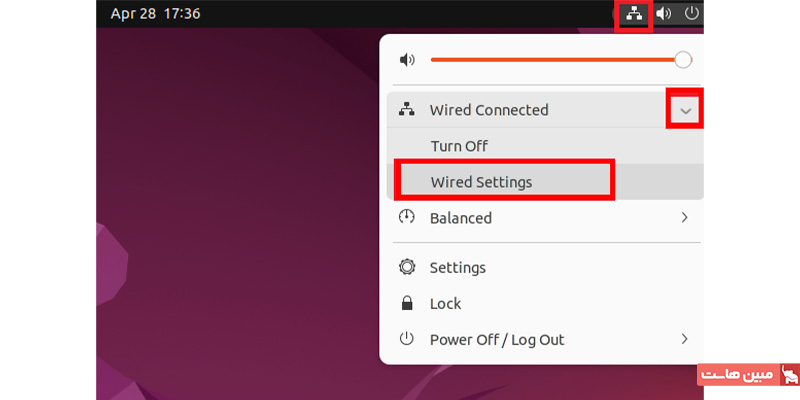Screen dimensions: 800x400
Task: Open Wired Settings
Action: 481,182
